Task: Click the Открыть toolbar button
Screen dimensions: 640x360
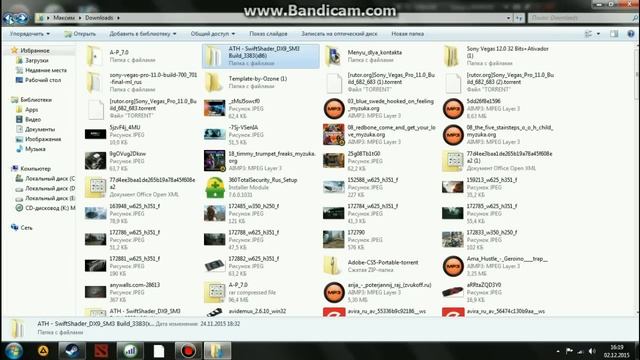Action: [80, 34]
